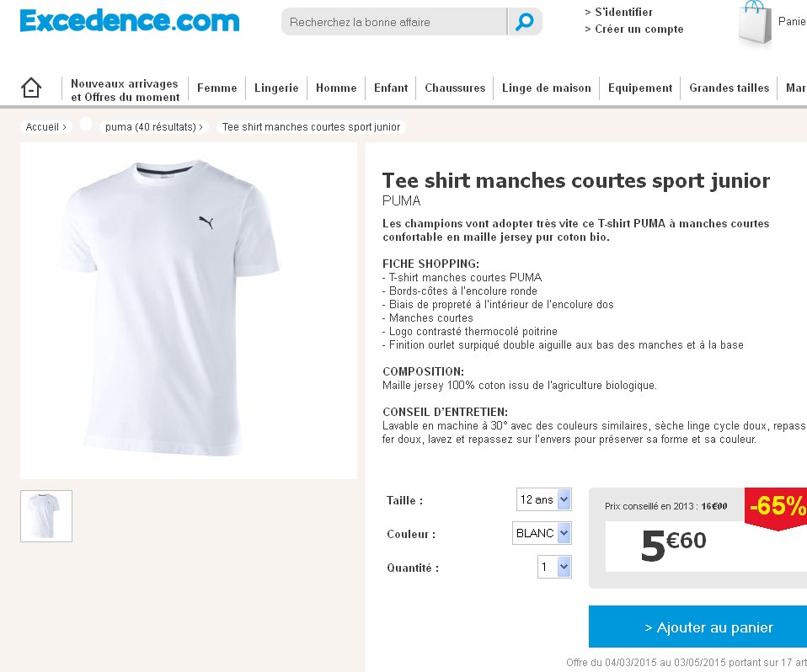
Task: Click the home icon in navigation bar
Action: point(31,88)
